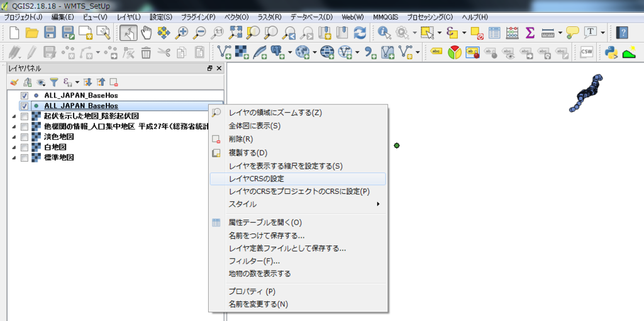Expand the 他機関の情報_人口集中地区 layer tree
Image resolution: width=644 pixels, height=321 pixels.
[14, 127]
